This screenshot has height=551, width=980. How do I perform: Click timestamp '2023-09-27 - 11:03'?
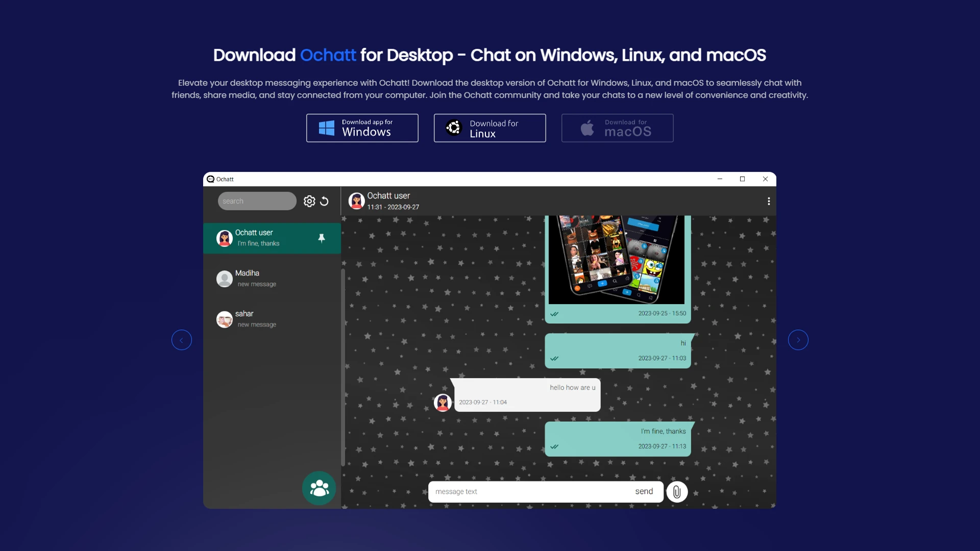click(x=662, y=358)
